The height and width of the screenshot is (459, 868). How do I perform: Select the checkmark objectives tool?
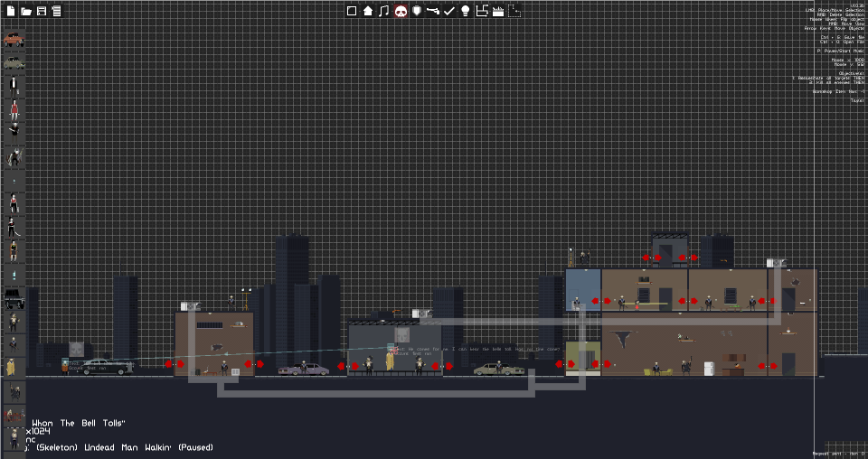[x=449, y=11]
